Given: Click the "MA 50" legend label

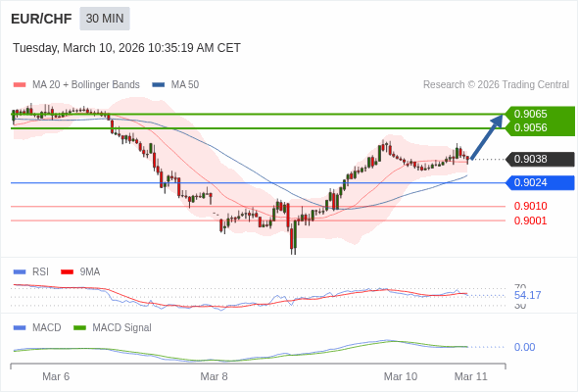Looking at the screenshot, I should [x=185, y=85].
